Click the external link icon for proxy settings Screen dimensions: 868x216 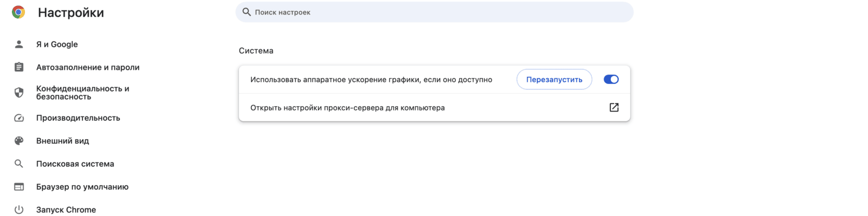click(x=614, y=107)
